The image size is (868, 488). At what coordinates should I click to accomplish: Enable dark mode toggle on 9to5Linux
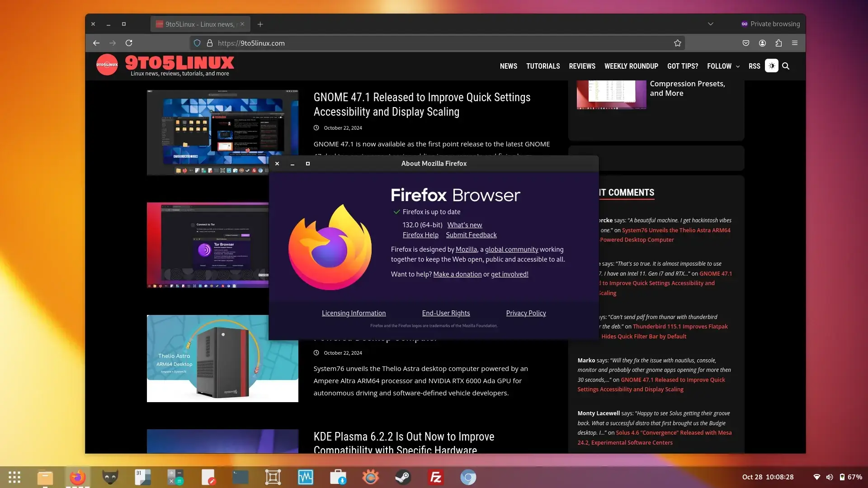(771, 66)
